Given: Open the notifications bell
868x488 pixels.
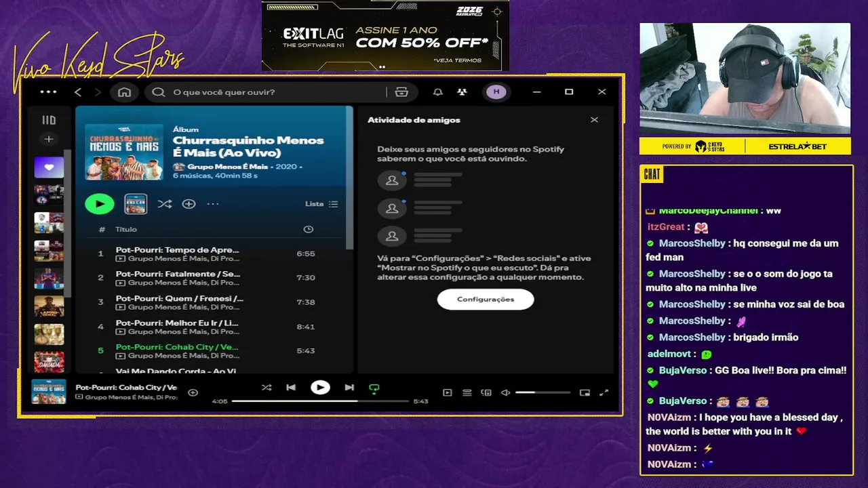Looking at the screenshot, I should (438, 92).
